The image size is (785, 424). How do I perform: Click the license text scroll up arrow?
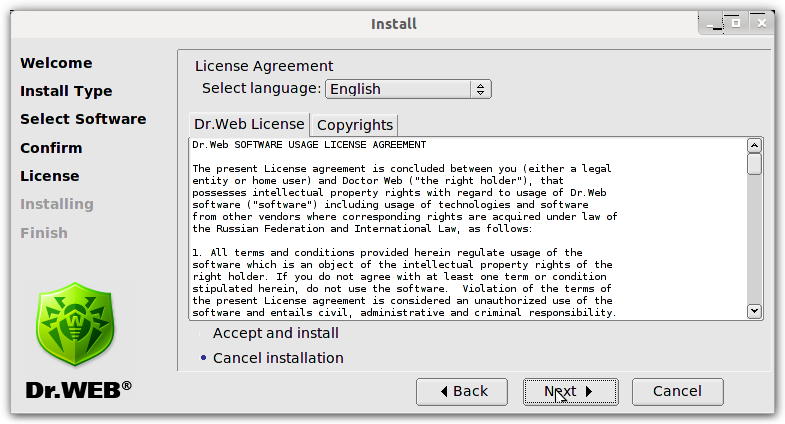754,146
